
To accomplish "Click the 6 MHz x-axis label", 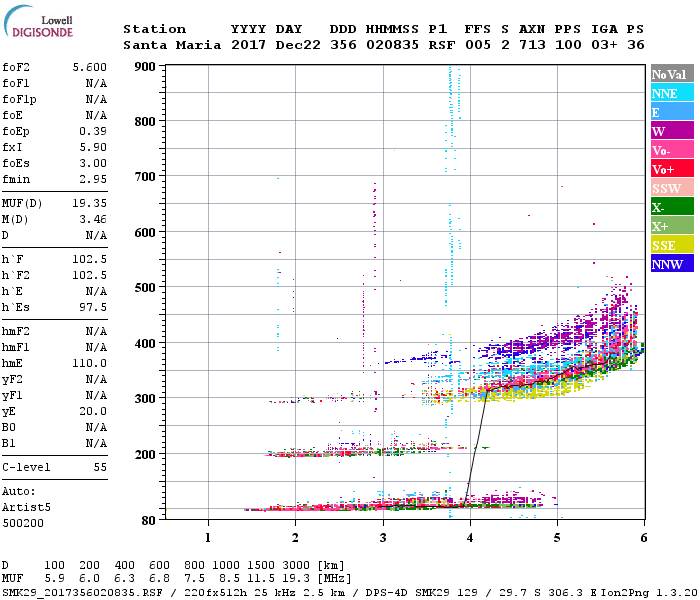I will pos(644,538).
